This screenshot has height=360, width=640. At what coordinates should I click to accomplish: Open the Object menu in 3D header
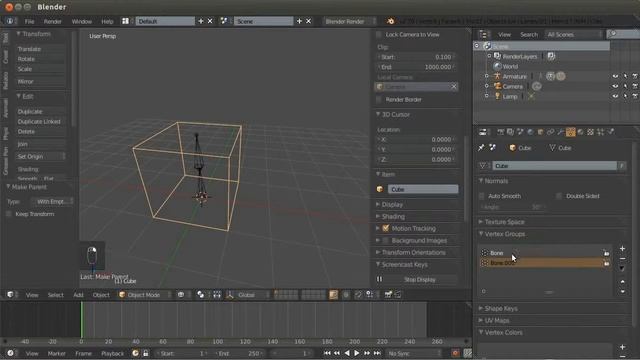[x=101, y=295]
